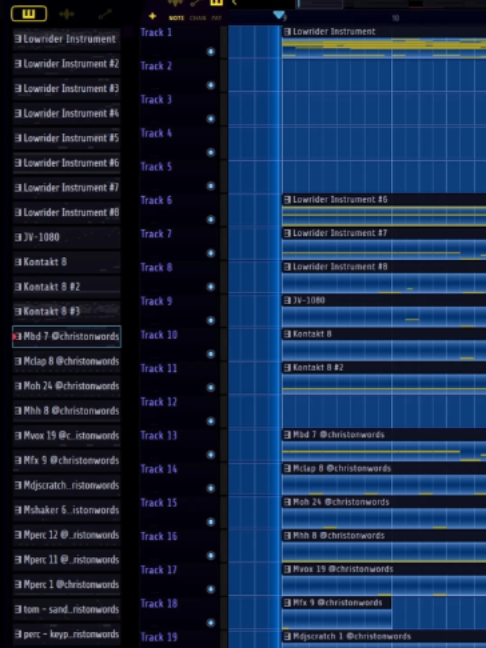Select Mclap 8 @christonwords in the instrument list
The image size is (486, 648).
click(x=67, y=361)
